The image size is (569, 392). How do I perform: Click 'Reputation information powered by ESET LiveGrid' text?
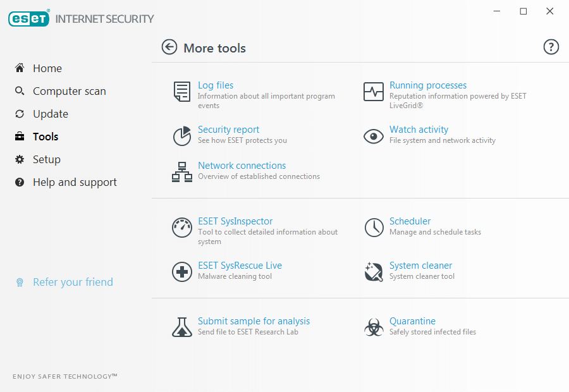point(458,101)
